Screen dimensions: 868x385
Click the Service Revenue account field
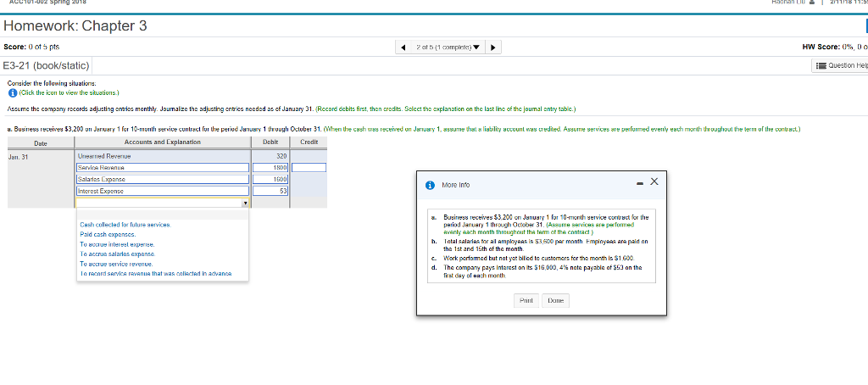click(x=163, y=167)
